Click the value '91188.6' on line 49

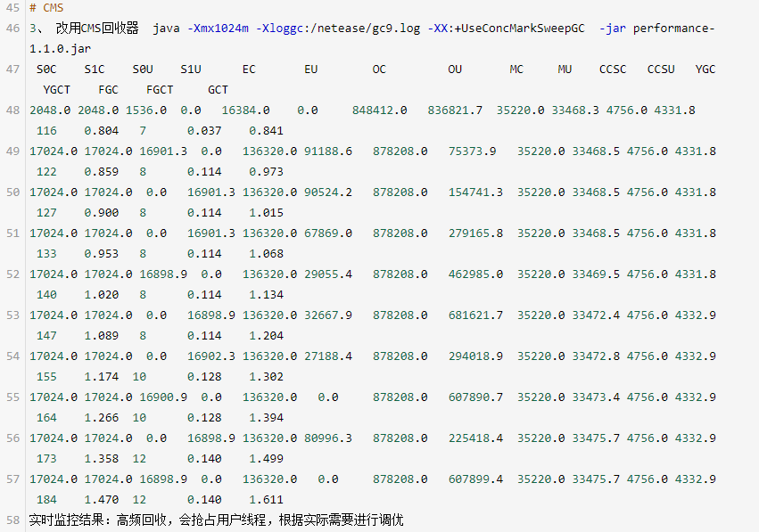[328, 151]
